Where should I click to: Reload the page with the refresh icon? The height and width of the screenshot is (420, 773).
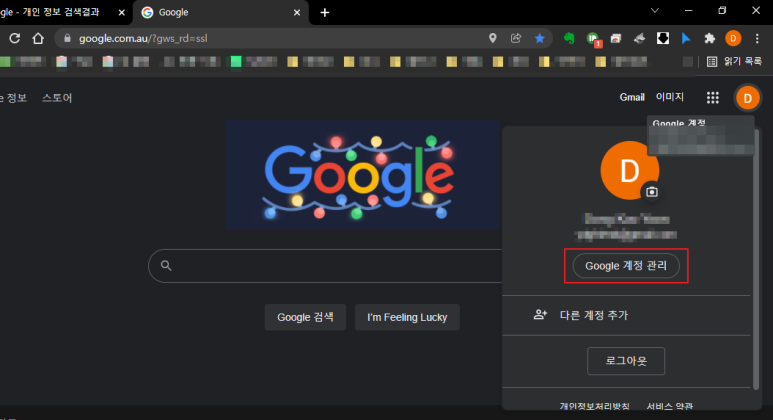pyautogui.click(x=15, y=38)
